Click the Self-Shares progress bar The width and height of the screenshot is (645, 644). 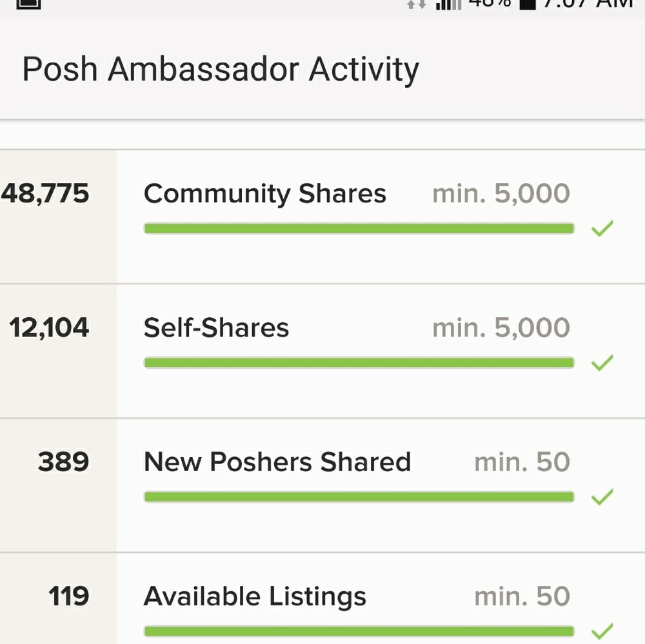[359, 362]
